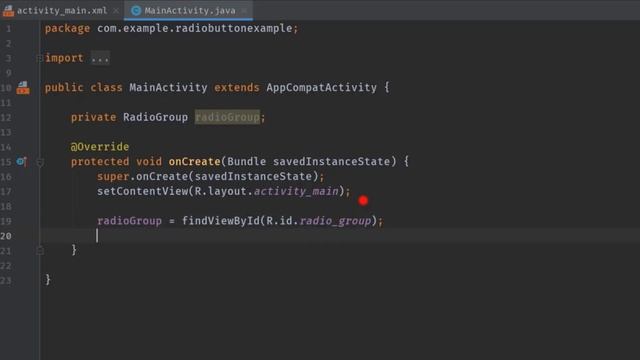Close the activity_main.xml tab
640x360 pixels.
click(116, 11)
